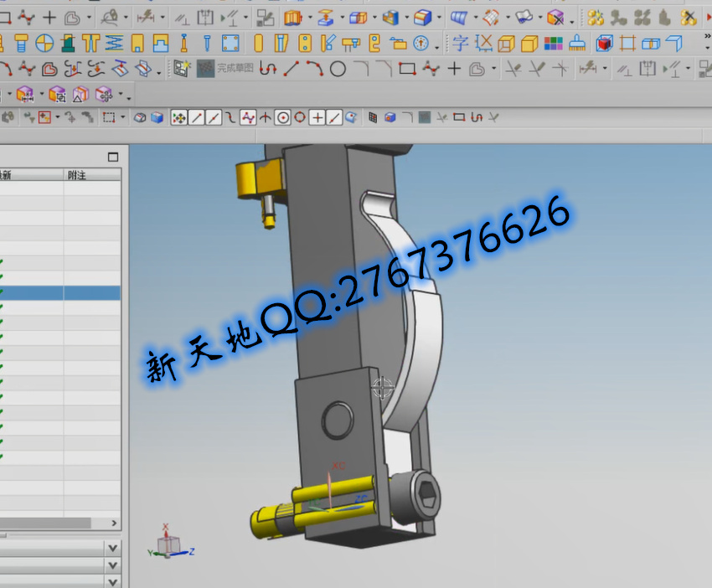This screenshot has width=712, height=588.
Task: Toggle the snap-points enable button with colored dots
Action: (178, 118)
